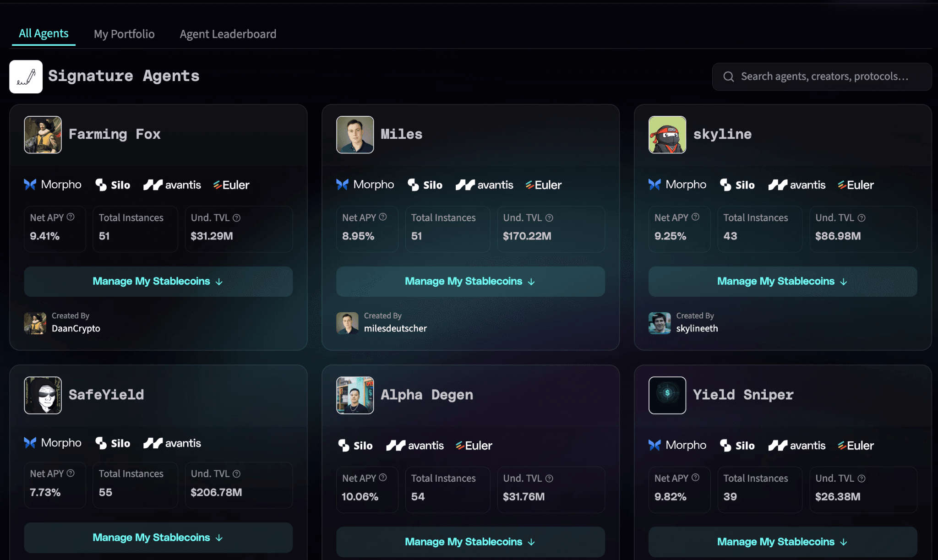Click the search magnifier icon
The width and height of the screenshot is (938, 560).
(728, 76)
